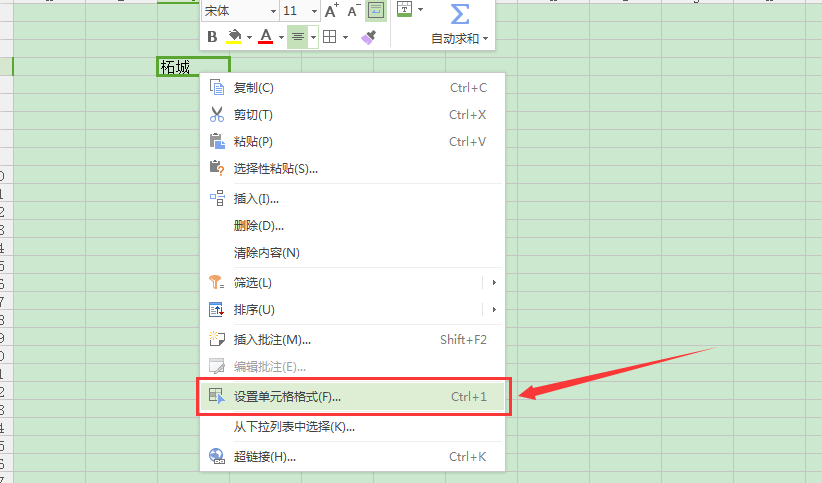The height and width of the screenshot is (483, 822).
Task: Toggle bold formatting B
Action: (212, 37)
